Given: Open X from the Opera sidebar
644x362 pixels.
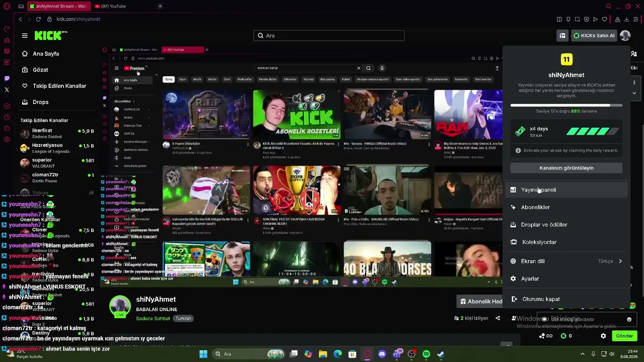Looking at the screenshot, I should coord(7,89).
